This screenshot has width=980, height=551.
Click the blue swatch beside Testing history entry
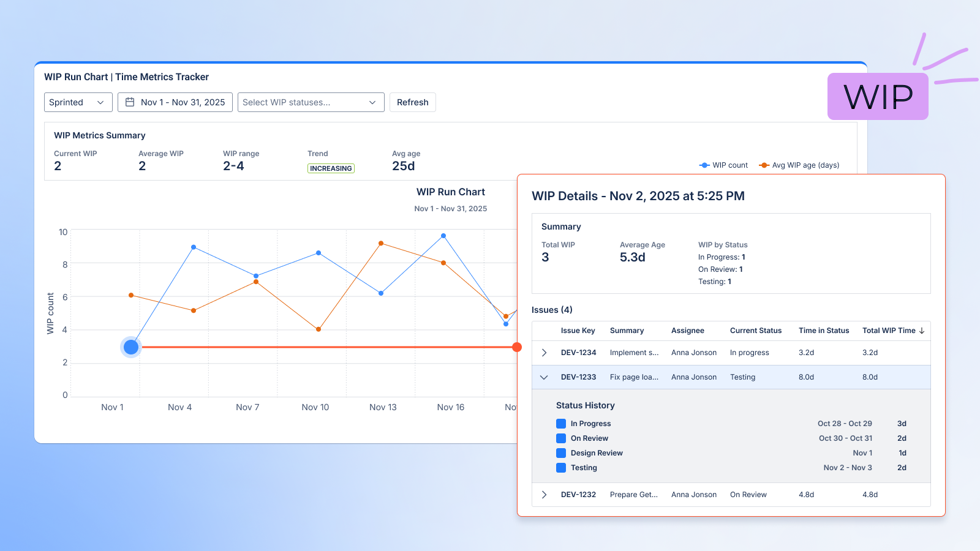pyautogui.click(x=561, y=468)
